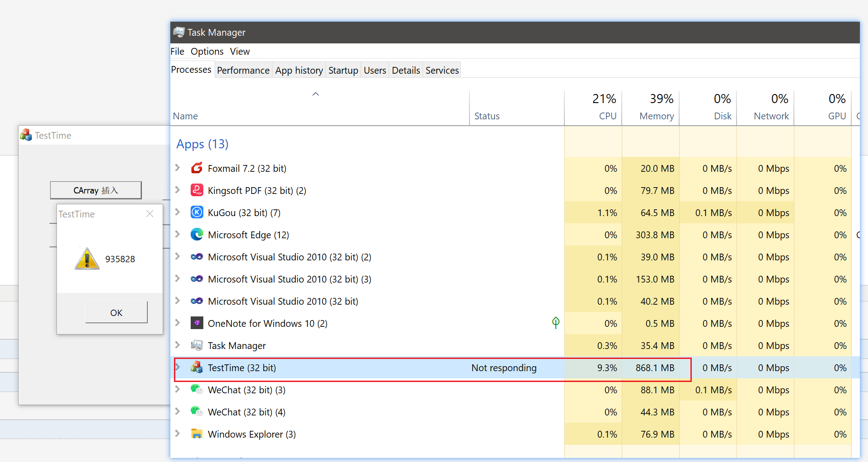Switch to the Startup tab
The image size is (868, 462).
coord(343,71)
